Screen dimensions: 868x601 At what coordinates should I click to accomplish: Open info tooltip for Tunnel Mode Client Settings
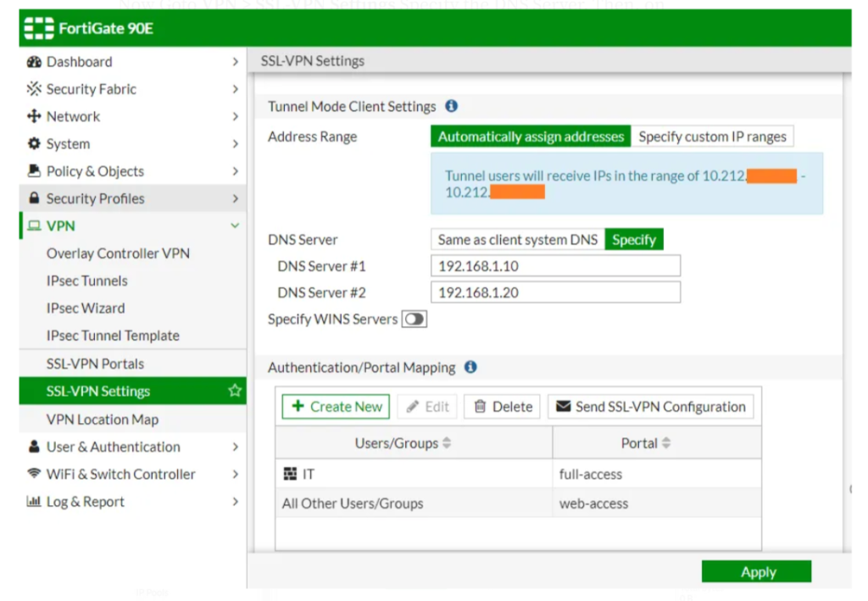(x=452, y=106)
